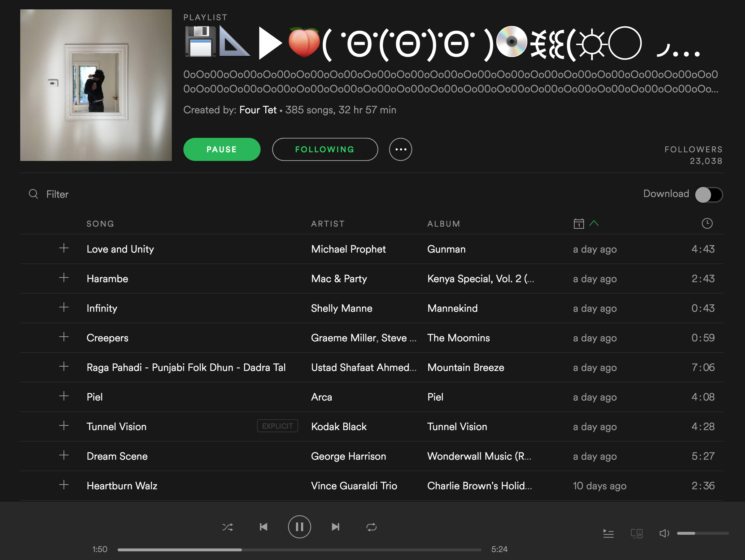Click the playlist description text

point(450,82)
